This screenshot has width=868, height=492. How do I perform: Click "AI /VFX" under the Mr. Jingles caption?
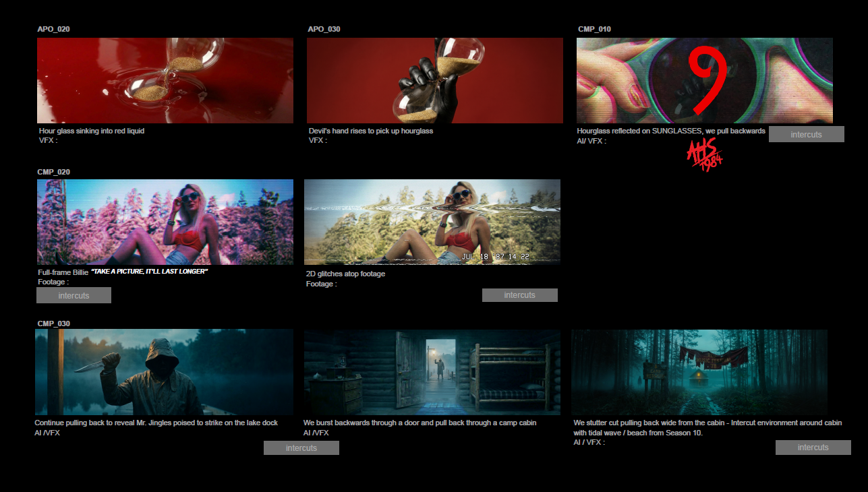pos(47,433)
